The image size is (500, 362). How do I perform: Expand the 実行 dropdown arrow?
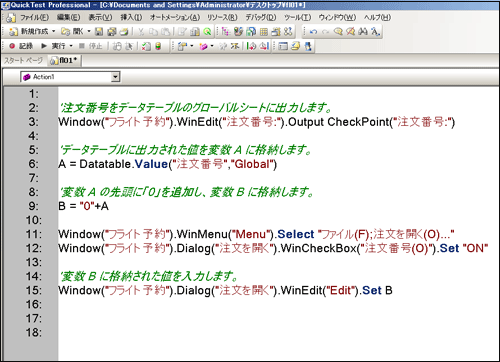71,46
